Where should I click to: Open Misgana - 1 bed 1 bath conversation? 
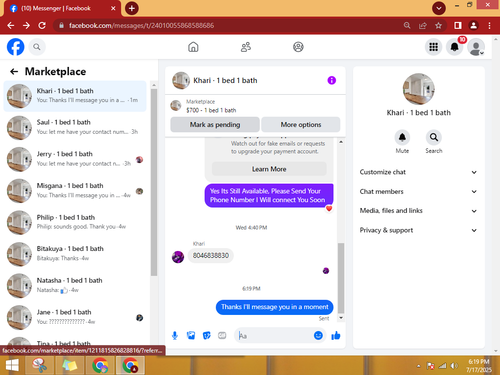click(75, 191)
